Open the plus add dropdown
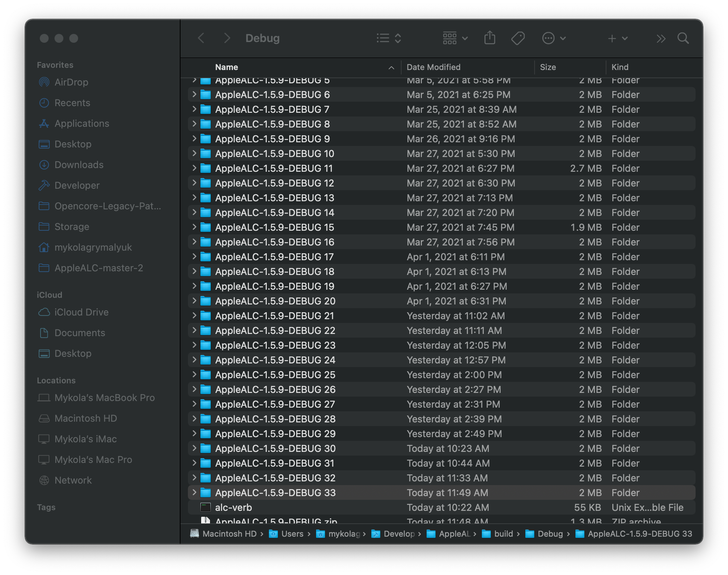Screen dimensions: 728x575 point(617,38)
